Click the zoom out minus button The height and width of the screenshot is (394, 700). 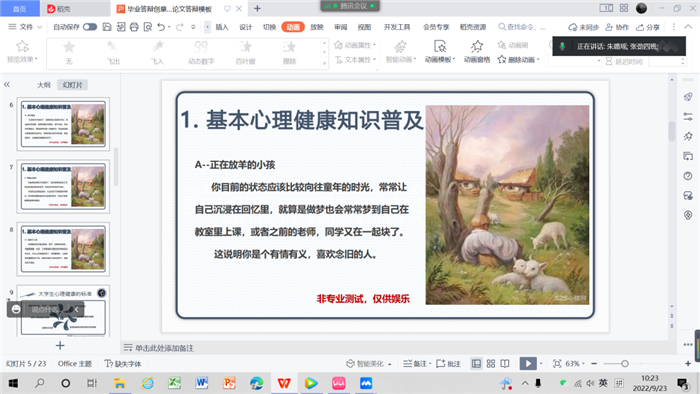click(594, 364)
